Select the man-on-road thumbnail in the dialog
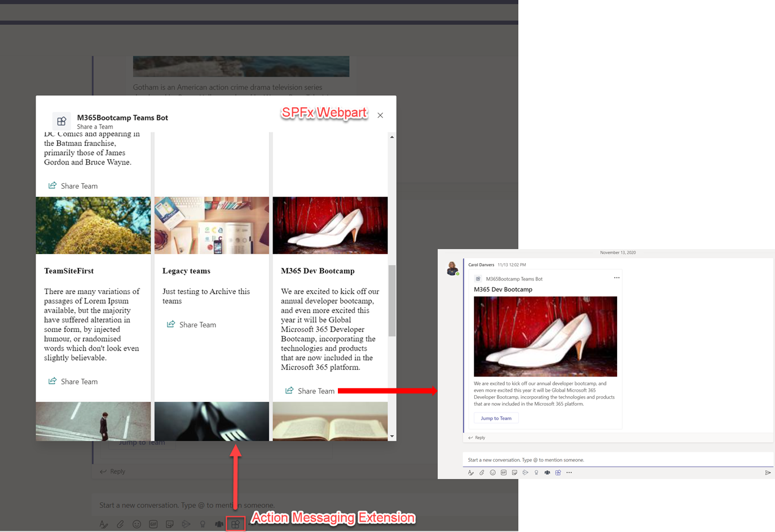Screen dimensions: 775x532 [x=93, y=421]
